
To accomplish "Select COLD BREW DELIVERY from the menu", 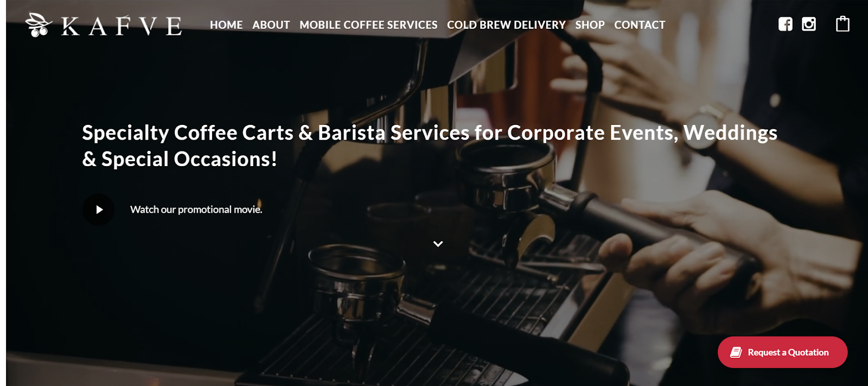I will click(506, 25).
